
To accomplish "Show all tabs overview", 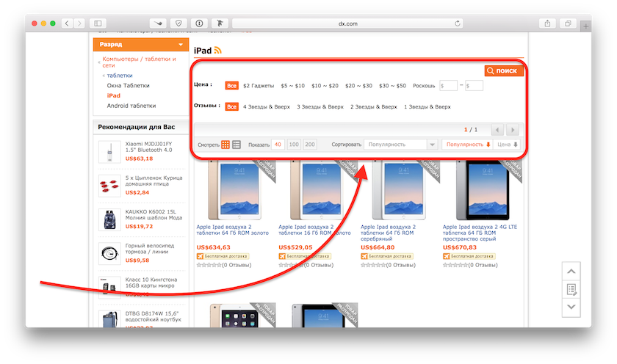I will [x=568, y=23].
